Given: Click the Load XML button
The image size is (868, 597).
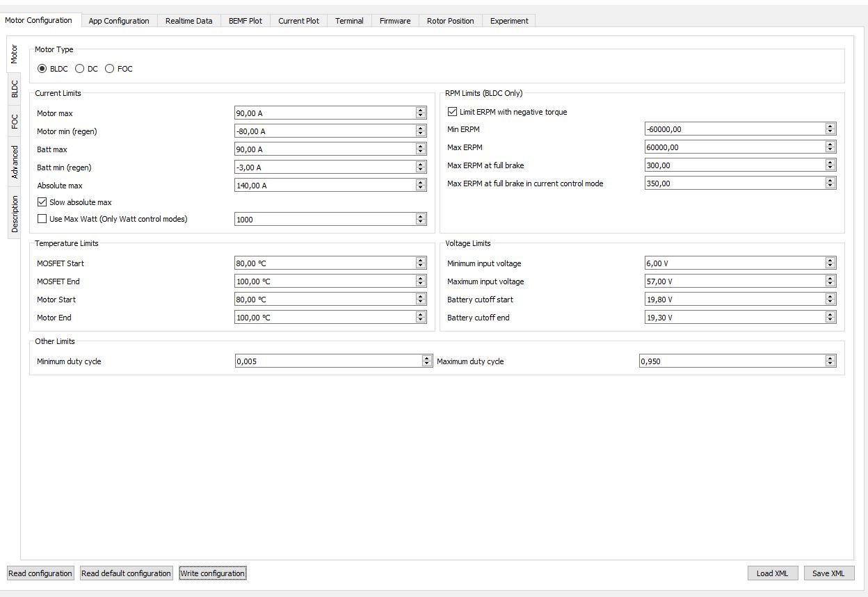Looking at the screenshot, I should click(773, 573).
